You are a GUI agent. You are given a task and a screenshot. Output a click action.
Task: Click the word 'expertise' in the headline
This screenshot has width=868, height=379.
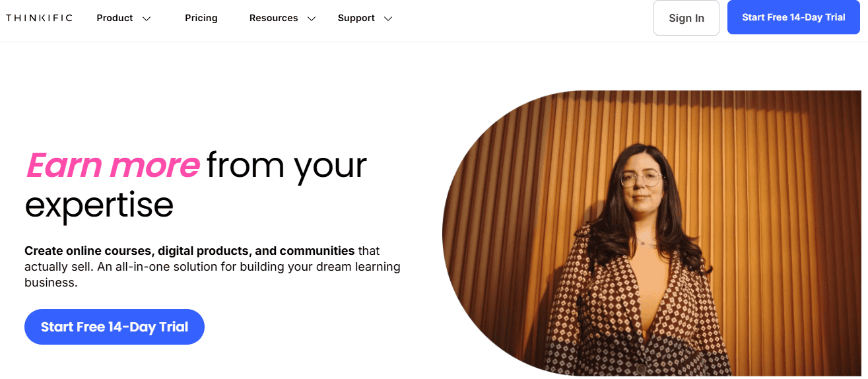(99, 205)
